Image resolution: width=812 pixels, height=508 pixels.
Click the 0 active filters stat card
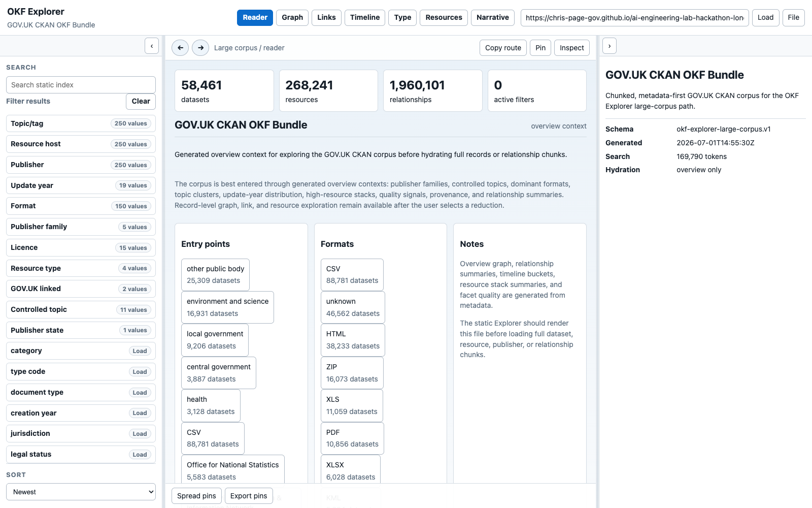537,91
